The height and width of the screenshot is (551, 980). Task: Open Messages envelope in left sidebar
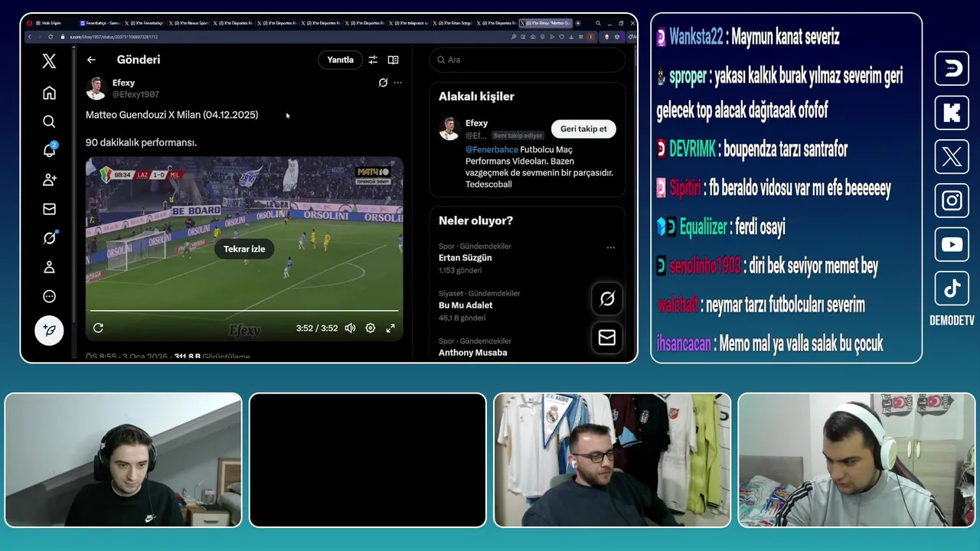pyautogui.click(x=49, y=209)
